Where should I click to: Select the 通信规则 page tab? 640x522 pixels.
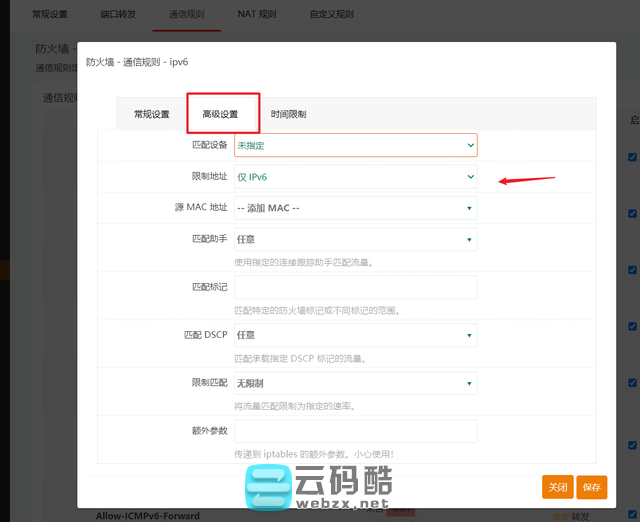(x=185, y=15)
